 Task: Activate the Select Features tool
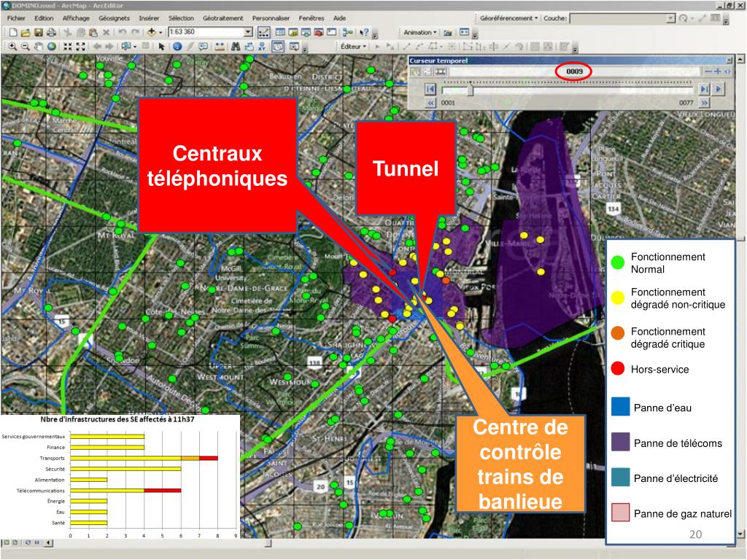coord(125,46)
